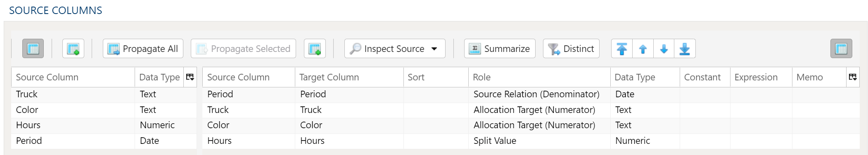This screenshot has width=868, height=155.
Task: Click the Propagate Selected button
Action: (x=243, y=49)
